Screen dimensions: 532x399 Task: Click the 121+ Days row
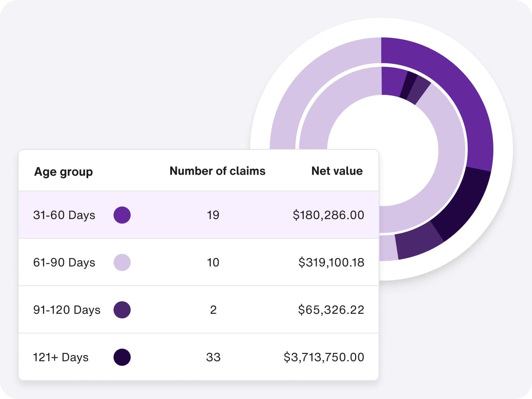click(199, 357)
